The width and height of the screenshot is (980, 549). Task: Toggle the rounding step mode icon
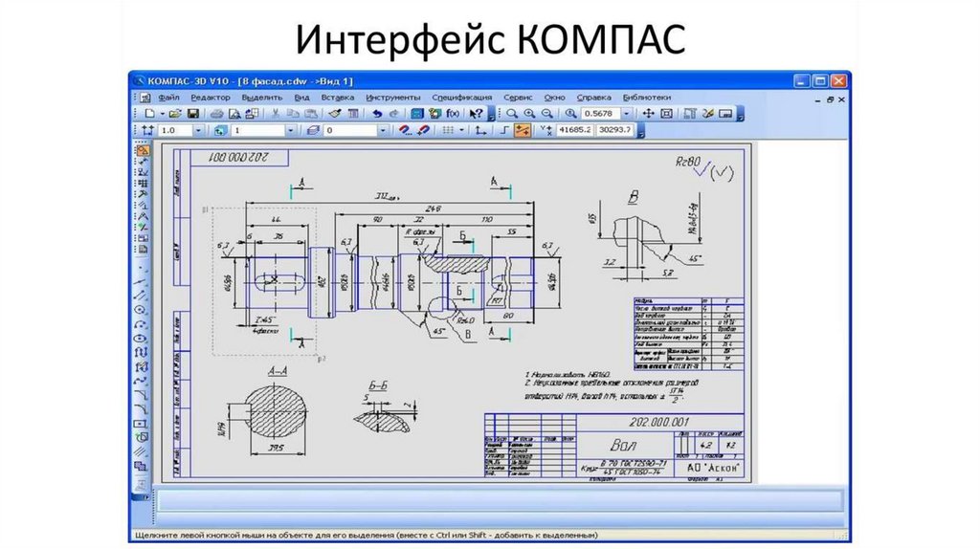click(504, 130)
